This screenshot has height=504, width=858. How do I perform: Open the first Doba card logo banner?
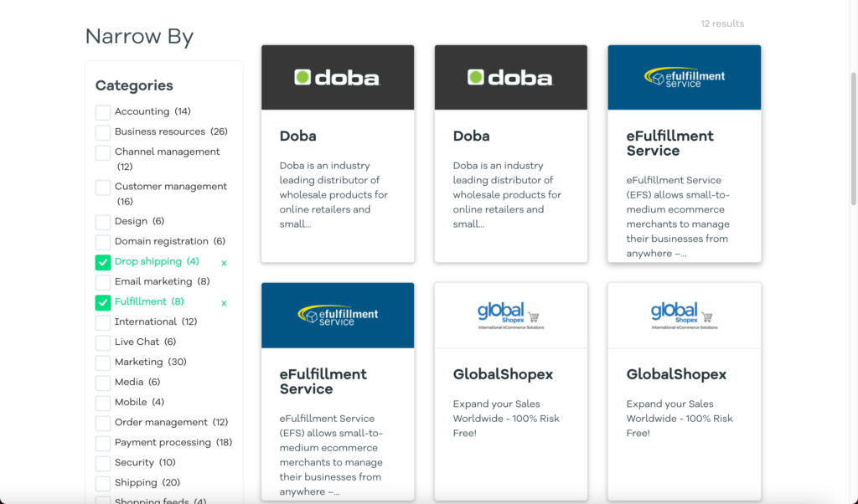[338, 78]
